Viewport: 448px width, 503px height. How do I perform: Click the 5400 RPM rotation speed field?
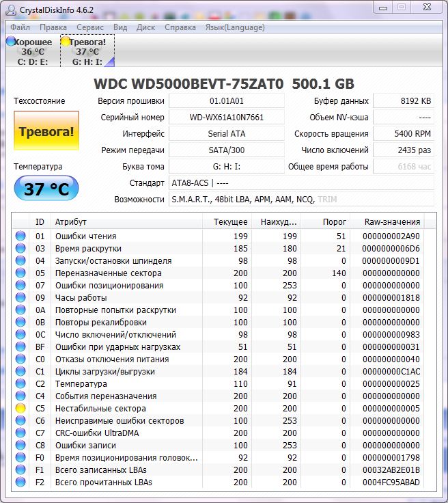(404, 134)
